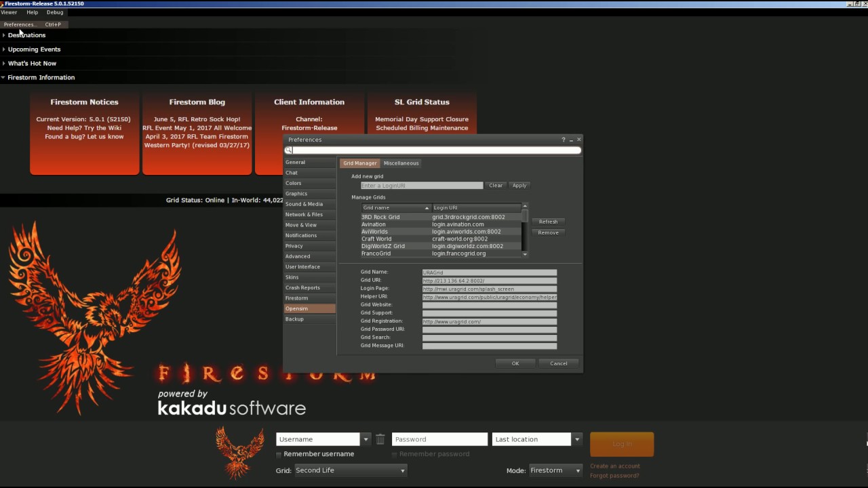Toggle the Remember username checkbox
This screenshot has width=868, height=488.
[x=279, y=454]
